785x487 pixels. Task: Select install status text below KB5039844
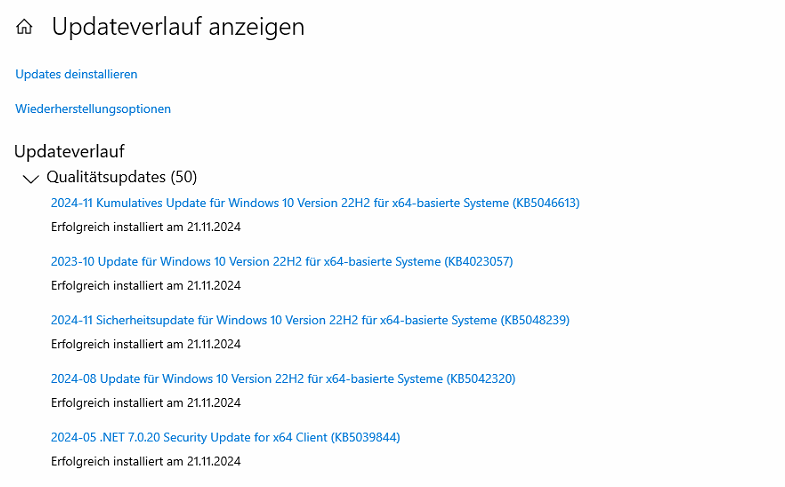tap(146, 461)
